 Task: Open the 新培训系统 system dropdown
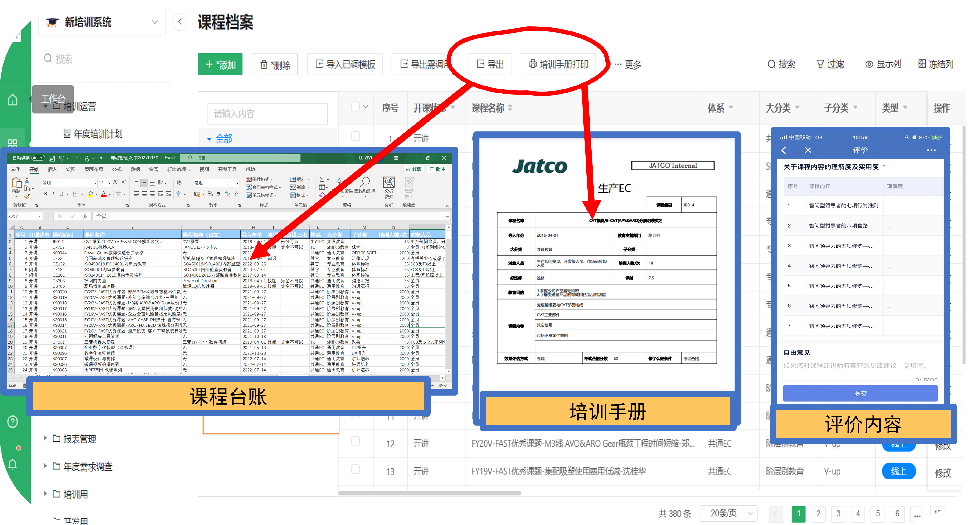click(102, 22)
